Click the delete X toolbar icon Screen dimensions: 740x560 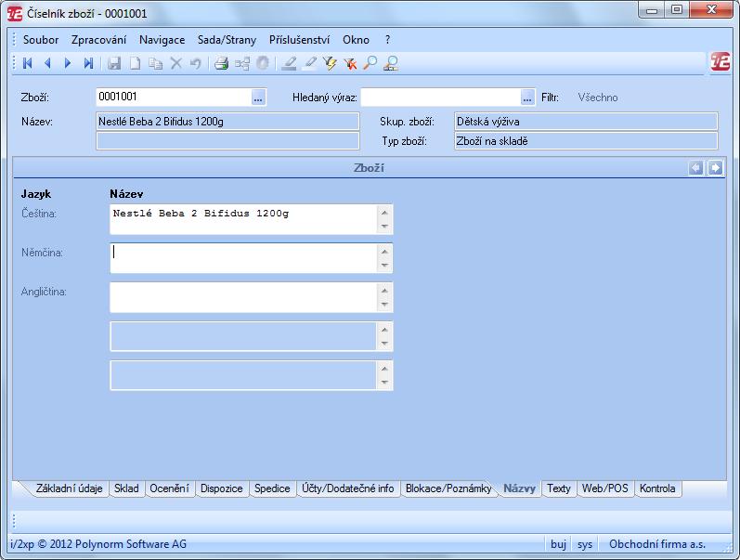tap(176, 63)
